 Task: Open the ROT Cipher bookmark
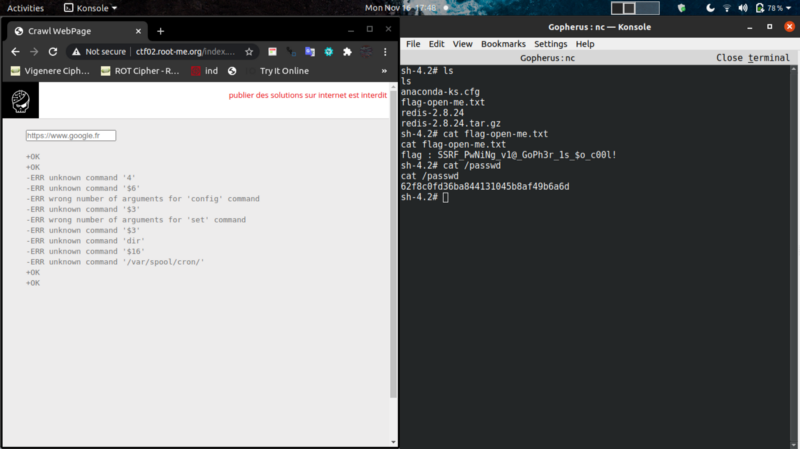pos(140,71)
